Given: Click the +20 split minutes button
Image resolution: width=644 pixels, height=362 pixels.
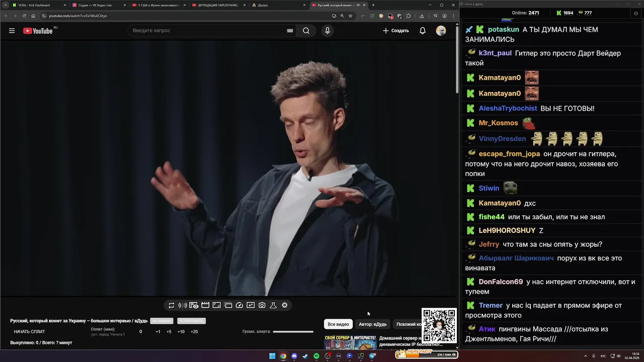Looking at the screenshot, I should point(194,332).
